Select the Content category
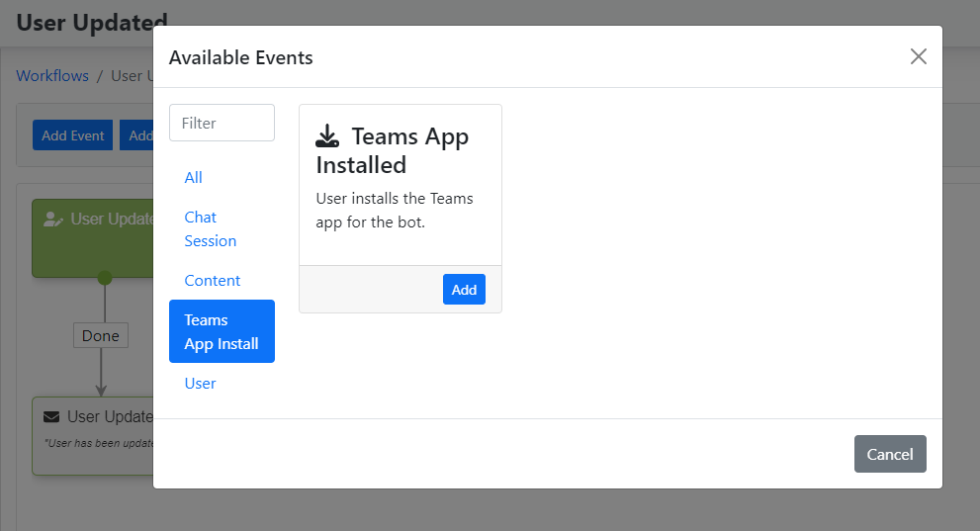980x531 pixels. click(x=212, y=281)
